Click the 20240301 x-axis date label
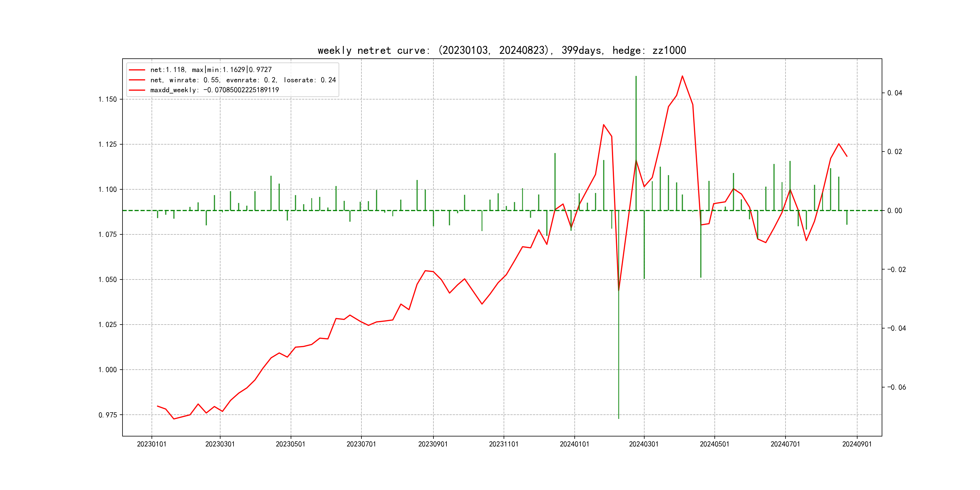 [643, 444]
